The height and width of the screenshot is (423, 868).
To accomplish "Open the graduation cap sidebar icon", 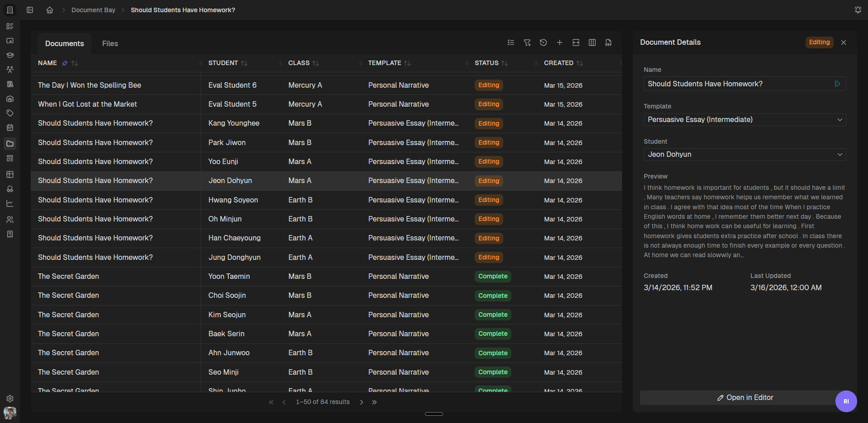I will coord(10,55).
